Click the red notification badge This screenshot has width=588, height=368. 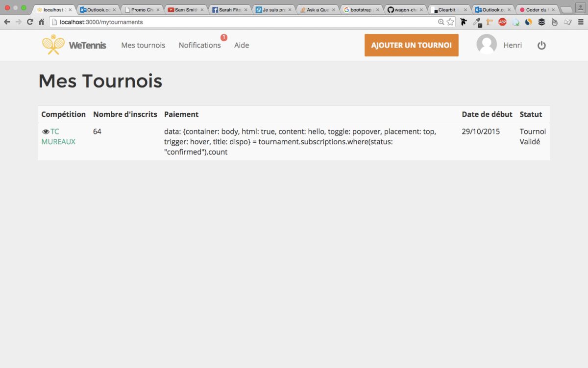(224, 37)
